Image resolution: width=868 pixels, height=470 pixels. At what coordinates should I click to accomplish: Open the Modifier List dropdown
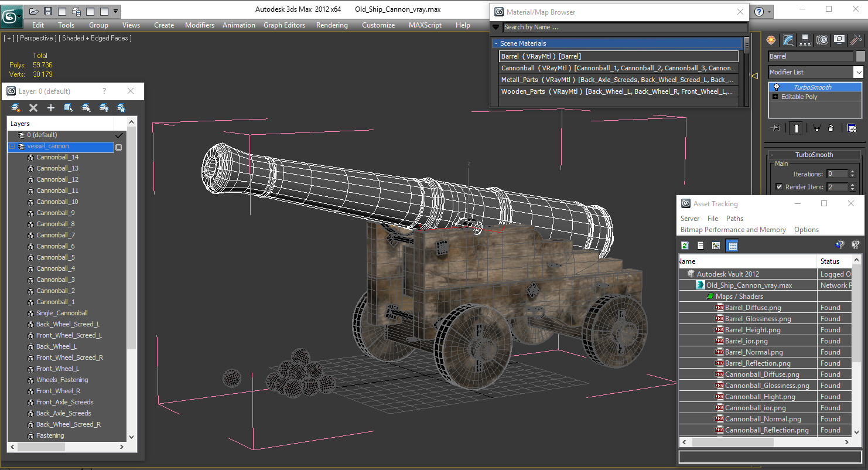(859, 72)
